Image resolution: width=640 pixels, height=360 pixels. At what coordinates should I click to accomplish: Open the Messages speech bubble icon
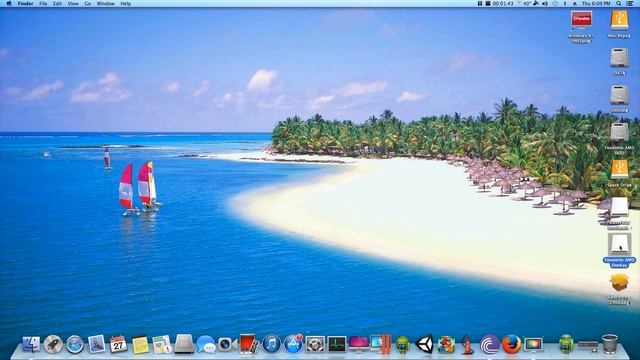(x=205, y=344)
